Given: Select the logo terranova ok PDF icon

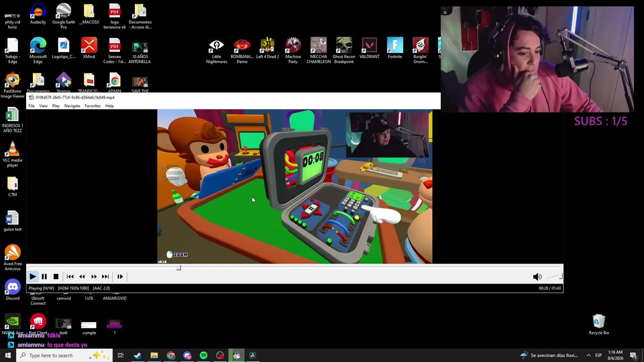Looking at the screenshot, I should [115, 16].
